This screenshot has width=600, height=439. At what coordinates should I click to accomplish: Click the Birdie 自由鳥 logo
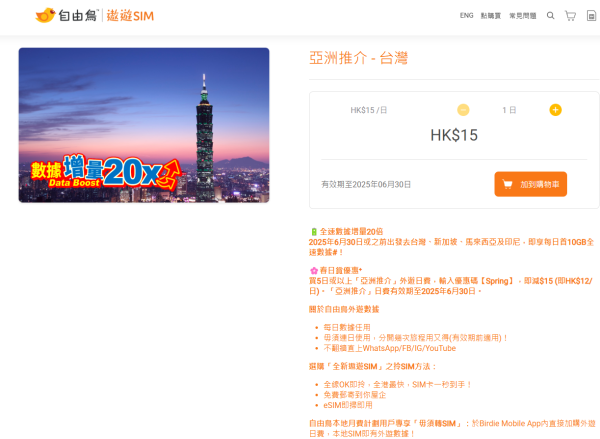pyautogui.click(x=67, y=16)
